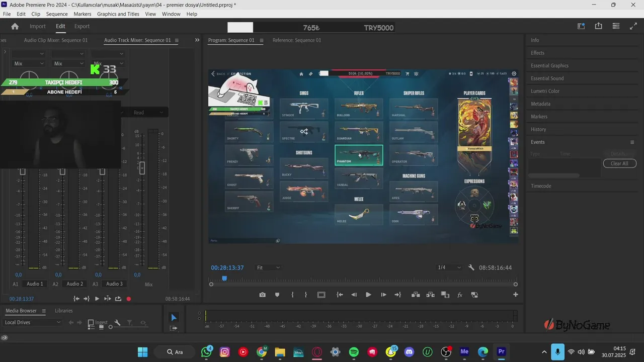The width and height of the screenshot is (644, 362).
Task: Open Audio 2 Mix output dropdown
Action: tap(68, 63)
